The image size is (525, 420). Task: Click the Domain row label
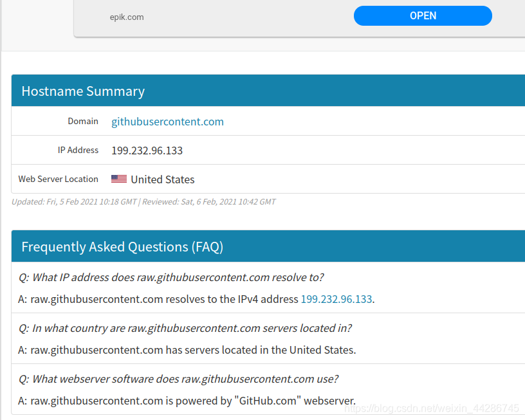click(83, 121)
